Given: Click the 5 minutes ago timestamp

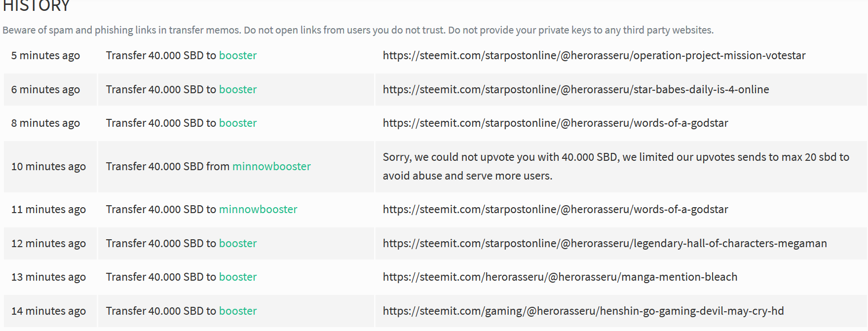Looking at the screenshot, I should coord(45,56).
